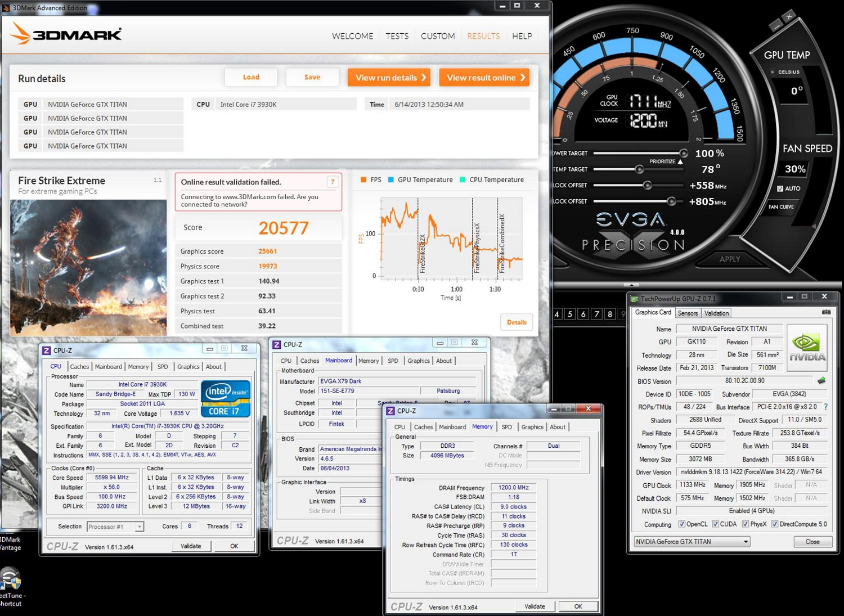The image size is (844, 616).
Task: Open the 3DMark Vantage desktop icon
Action: (x=10, y=543)
